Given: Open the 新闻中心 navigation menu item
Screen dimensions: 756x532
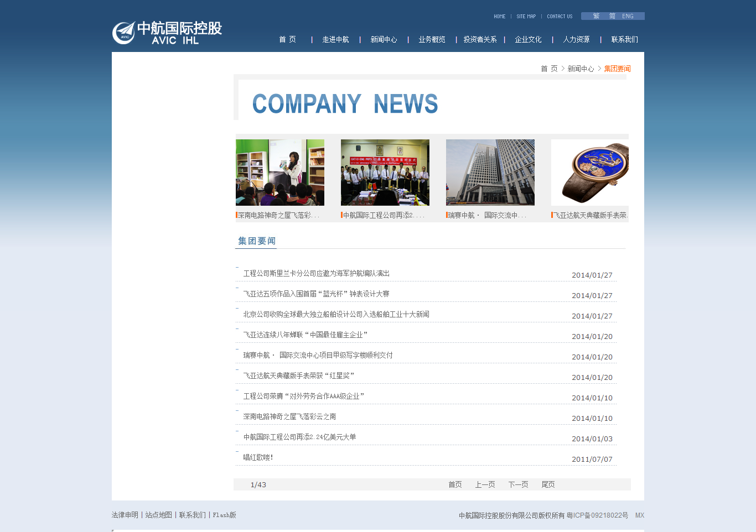Looking at the screenshot, I should (x=383, y=39).
